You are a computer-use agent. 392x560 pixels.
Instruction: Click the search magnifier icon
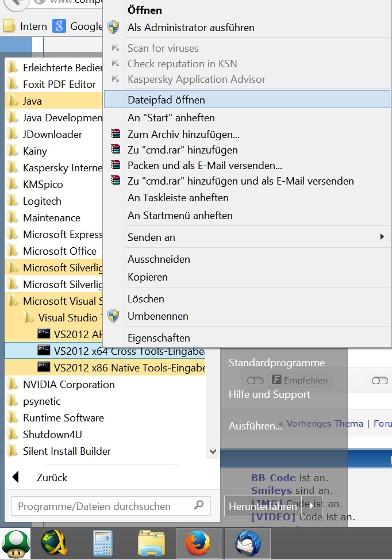199,505
